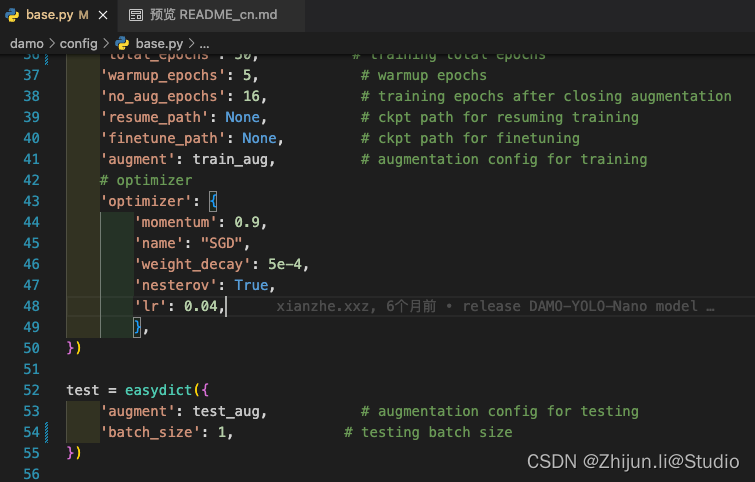Place cursor at lr value 0.04

tap(201, 306)
